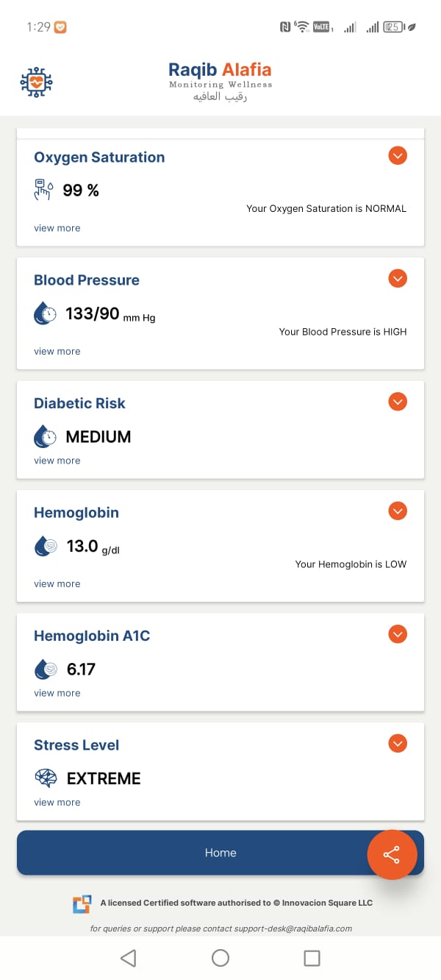Expand the Stress Level card chevron
Image resolution: width=441 pixels, height=980 pixels.
pos(398,743)
